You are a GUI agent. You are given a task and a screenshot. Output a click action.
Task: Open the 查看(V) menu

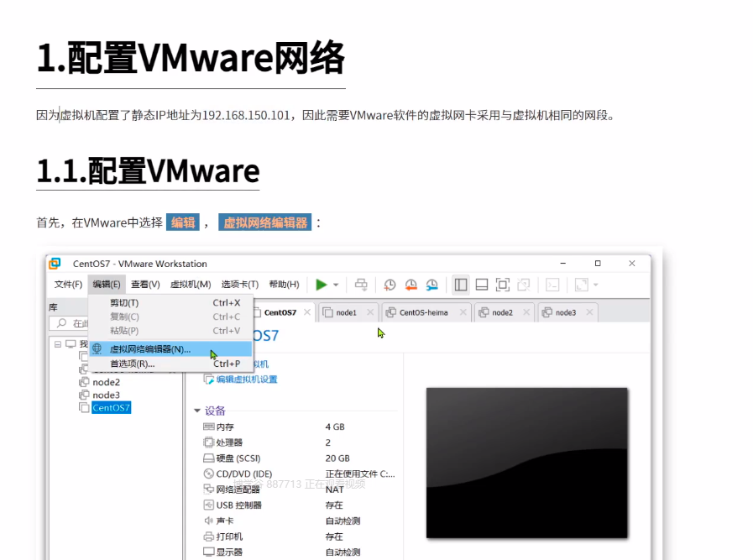[x=145, y=285]
